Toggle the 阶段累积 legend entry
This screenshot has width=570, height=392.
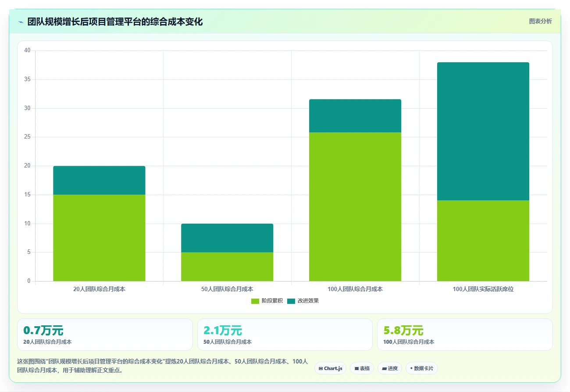pyautogui.click(x=267, y=301)
